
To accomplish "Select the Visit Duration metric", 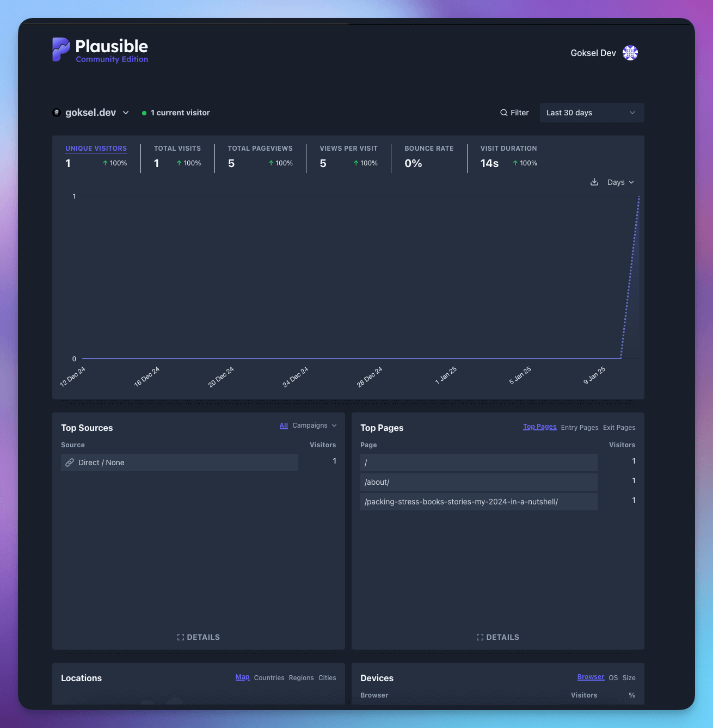I will point(508,157).
